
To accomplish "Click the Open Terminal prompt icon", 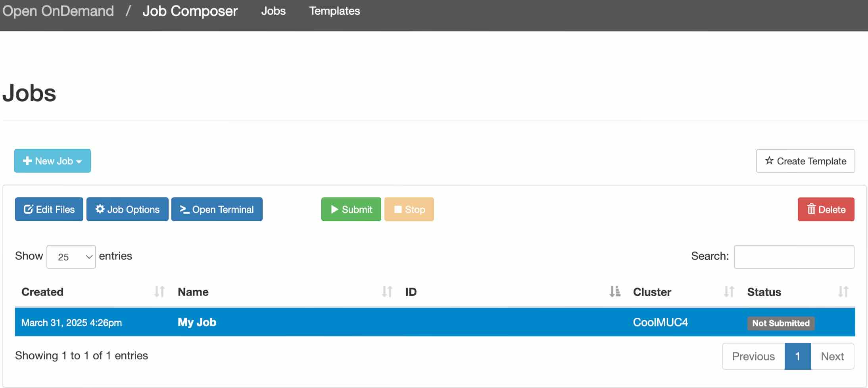I will [x=184, y=209].
